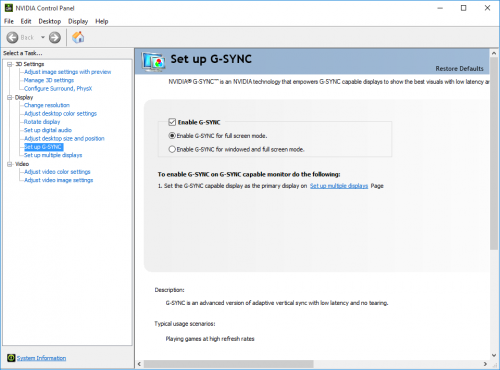Viewport: 500px width, 370px height.
Task: Click the 3D Settings category label
Action: click(30, 64)
